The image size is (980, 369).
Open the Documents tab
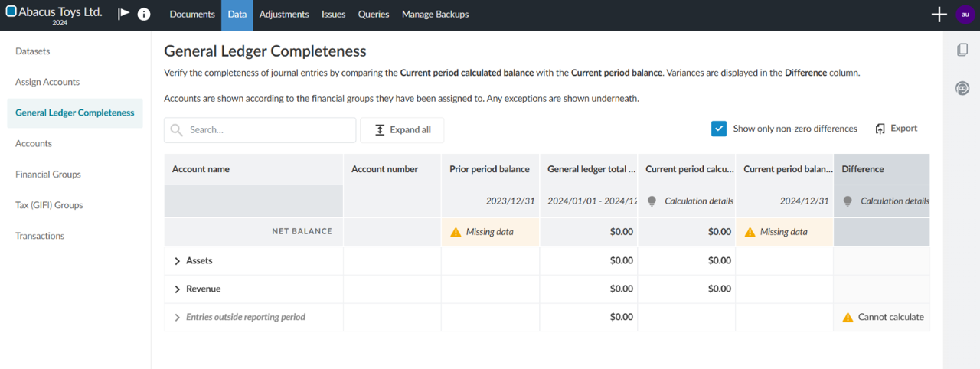click(x=192, y=15)
